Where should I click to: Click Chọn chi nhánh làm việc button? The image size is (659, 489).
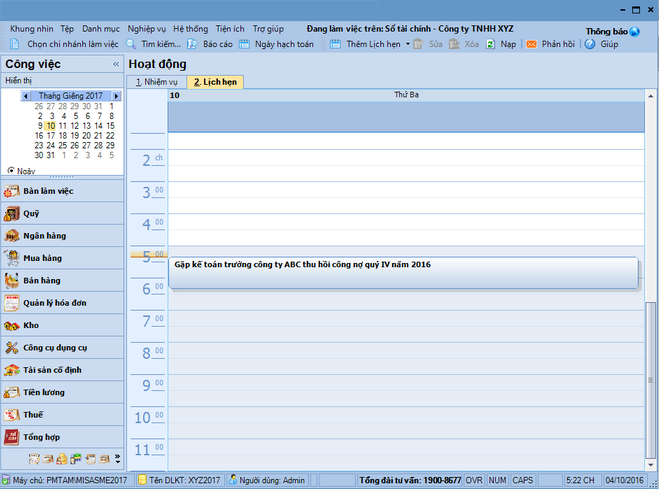tap(65, 45)
